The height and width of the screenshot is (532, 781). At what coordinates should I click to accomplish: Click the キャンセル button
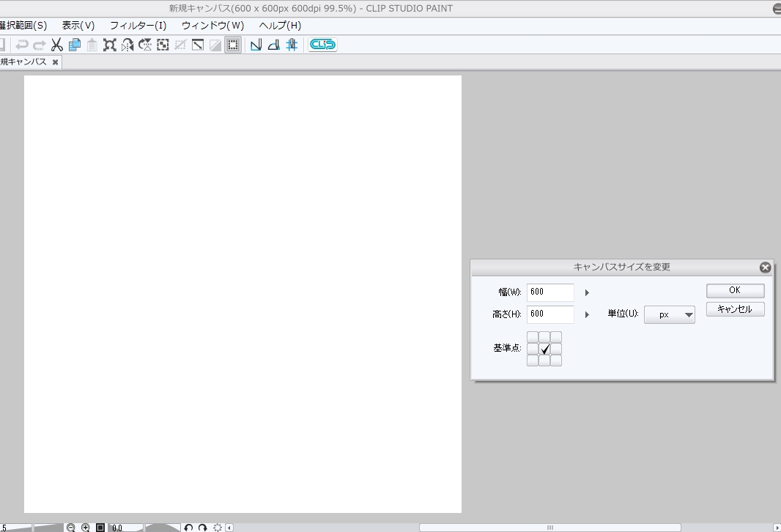[735, 309]
